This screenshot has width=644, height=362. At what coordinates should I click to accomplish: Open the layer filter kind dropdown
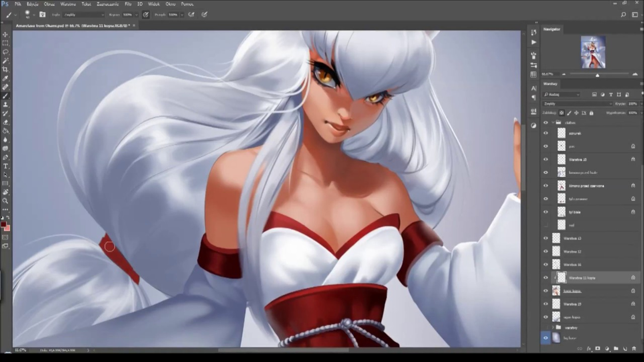coord(561,95)
